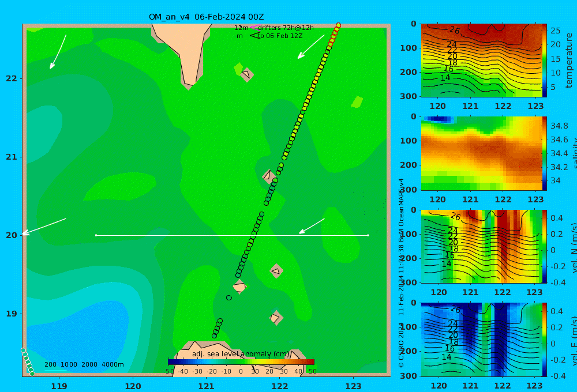Click the 26 contour label in the temperature panel
Image resolution: width=577 pixels, height=392 pixels.
455,30
